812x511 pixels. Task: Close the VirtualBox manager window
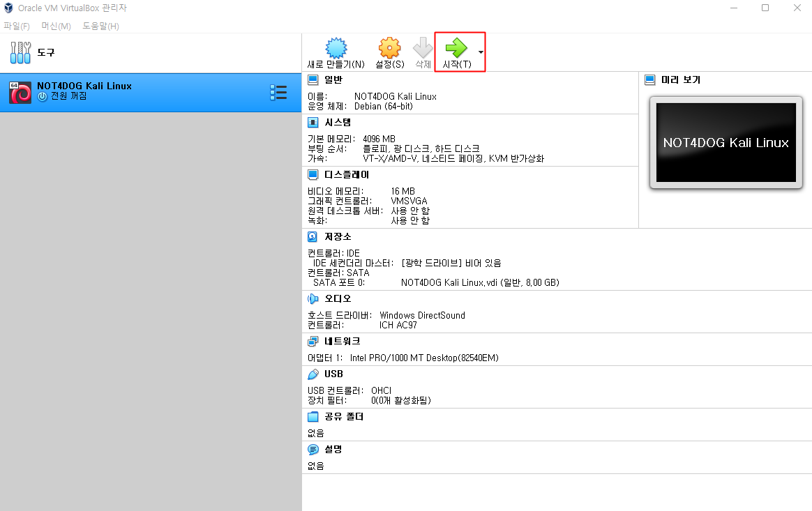click(797, 8)
